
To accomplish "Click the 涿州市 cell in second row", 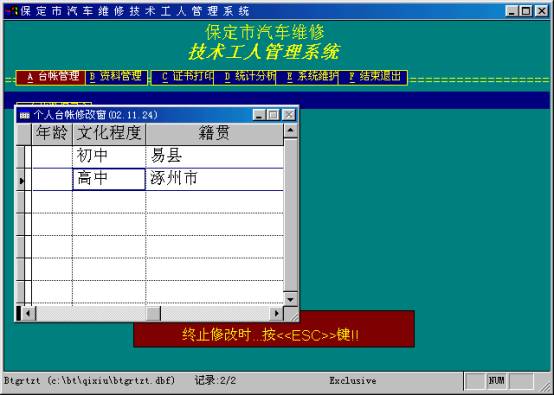I will (214, 179).
